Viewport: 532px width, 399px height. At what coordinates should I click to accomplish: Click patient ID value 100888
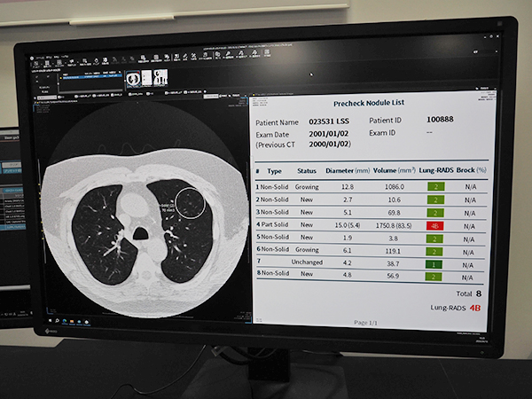point(440,120)
